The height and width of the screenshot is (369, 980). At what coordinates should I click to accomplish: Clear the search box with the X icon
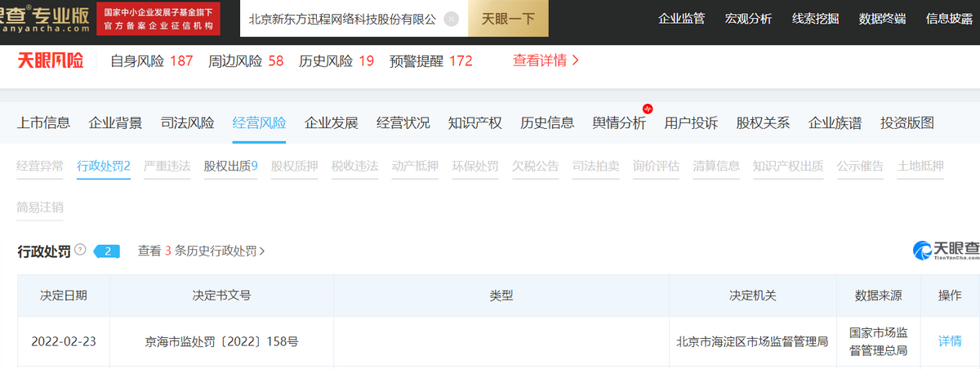coord(451,19)
